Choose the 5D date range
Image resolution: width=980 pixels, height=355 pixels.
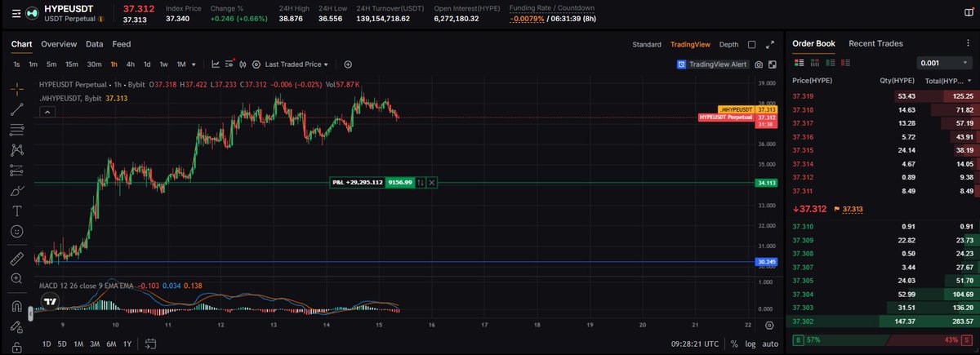(62, 344)
